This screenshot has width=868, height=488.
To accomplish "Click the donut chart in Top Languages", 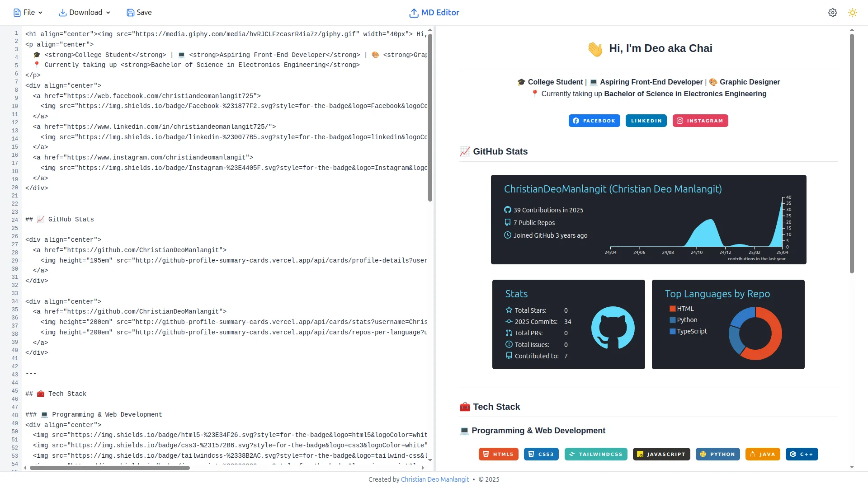I will pos(755,333).
